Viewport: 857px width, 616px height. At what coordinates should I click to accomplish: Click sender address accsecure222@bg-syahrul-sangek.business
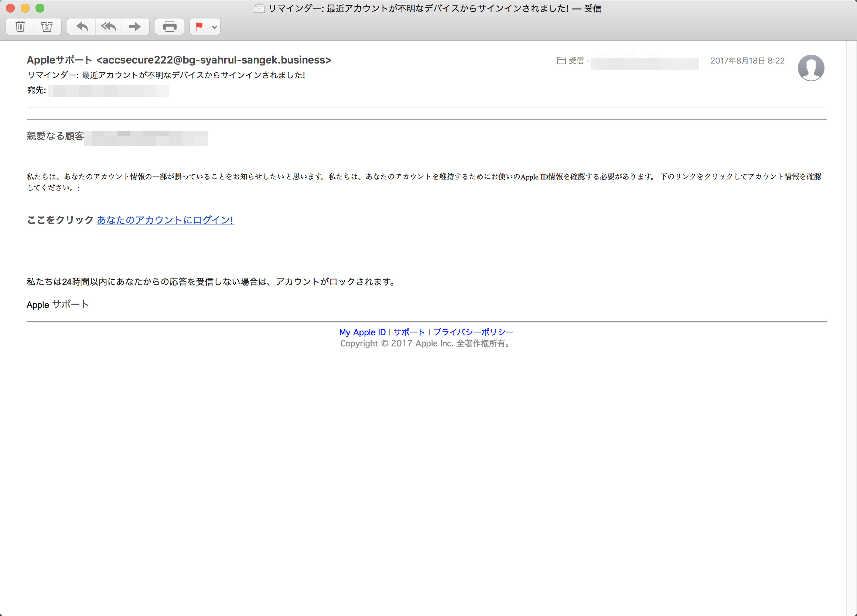click(214, 60)
